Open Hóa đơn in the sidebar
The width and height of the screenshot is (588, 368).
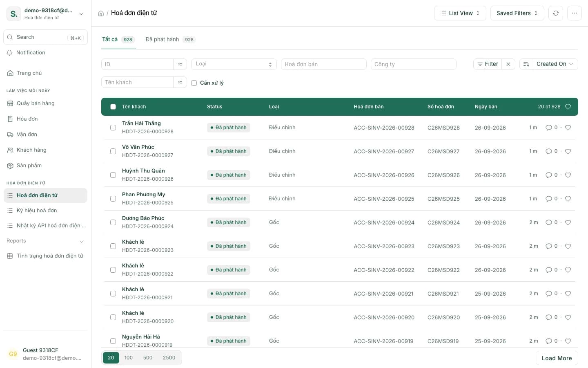(x=45, y=119)
